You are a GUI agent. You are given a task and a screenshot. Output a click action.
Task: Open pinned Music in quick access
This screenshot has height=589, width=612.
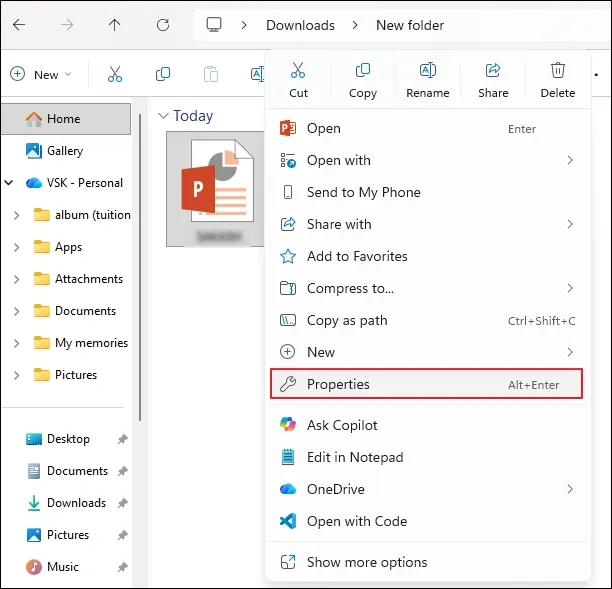[52, 567]
